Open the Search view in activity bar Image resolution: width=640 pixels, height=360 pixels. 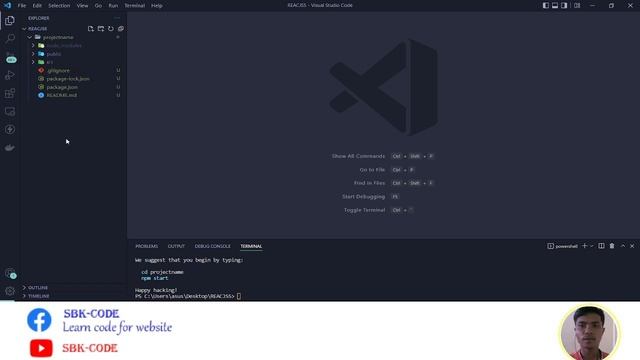coord(10,38)
